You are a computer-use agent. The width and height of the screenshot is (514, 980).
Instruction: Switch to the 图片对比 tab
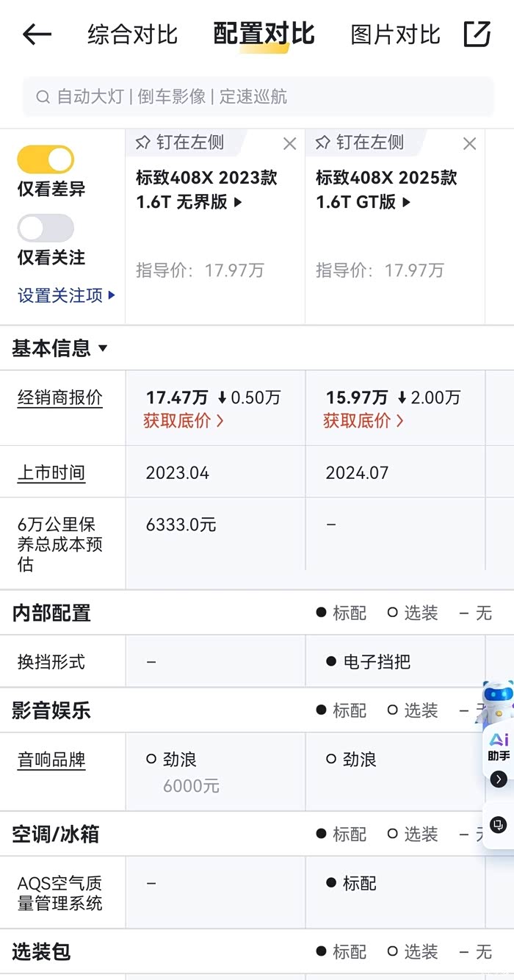tap(395, 35)
